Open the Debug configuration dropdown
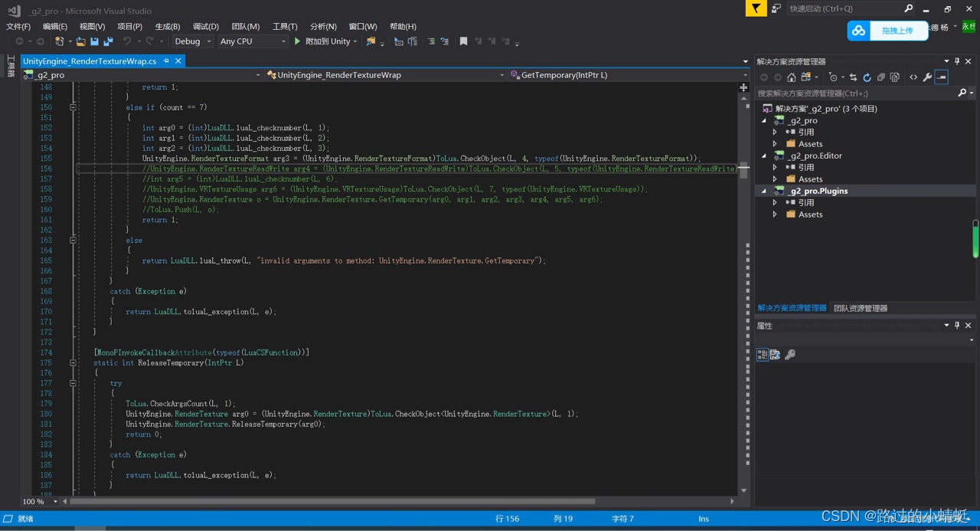Image resolution: width=980 pixels, height=531 pixels. click(x=193, y=41)
